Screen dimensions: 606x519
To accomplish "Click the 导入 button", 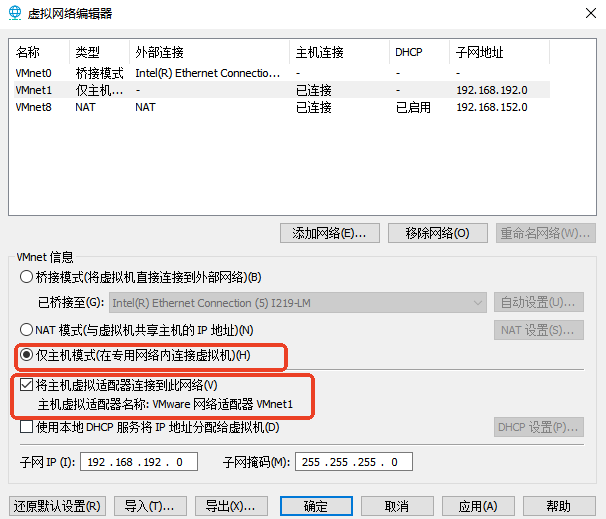I will tap(149, 505).
